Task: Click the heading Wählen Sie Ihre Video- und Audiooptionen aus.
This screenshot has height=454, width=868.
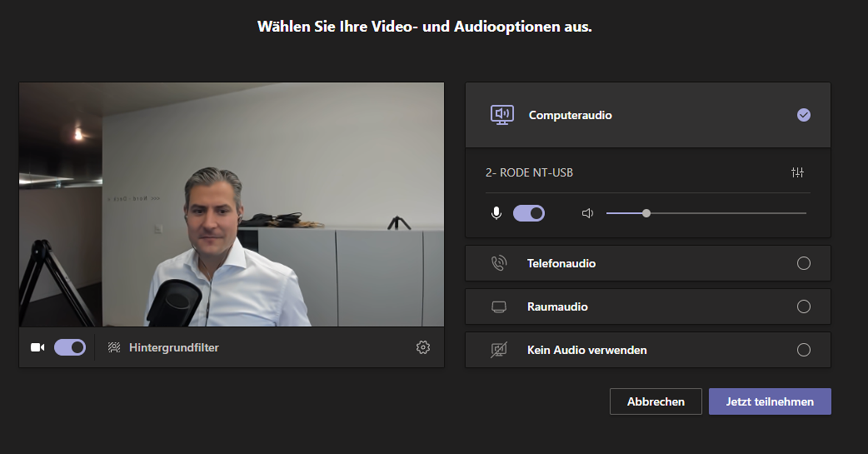Action: 425,27
